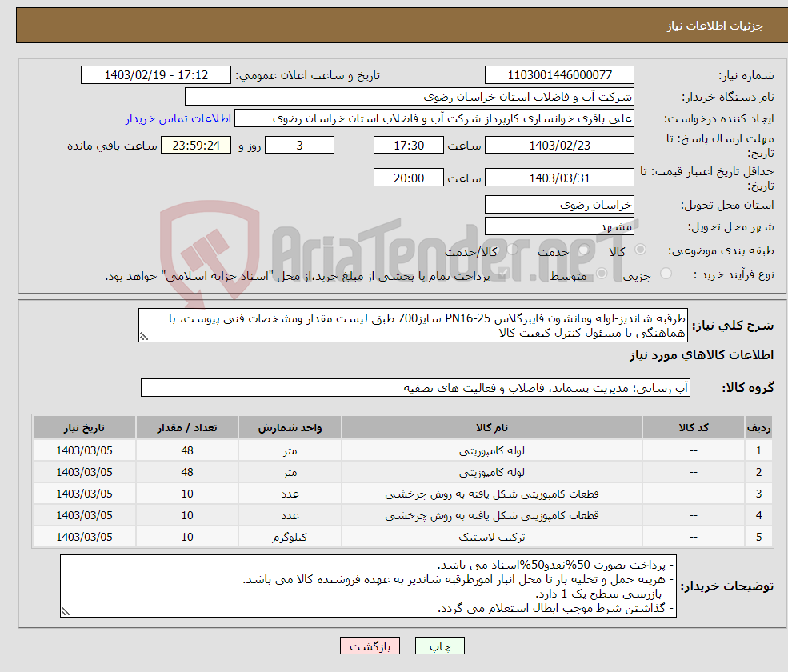Select the خدمت radio button
788x672 pixels.
(x=584, y=250)
